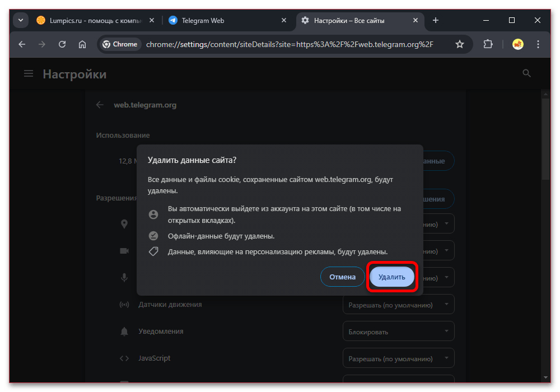This screenshot has height=392, width=560.
Task: Reload the page
Action: pos(62,44)
